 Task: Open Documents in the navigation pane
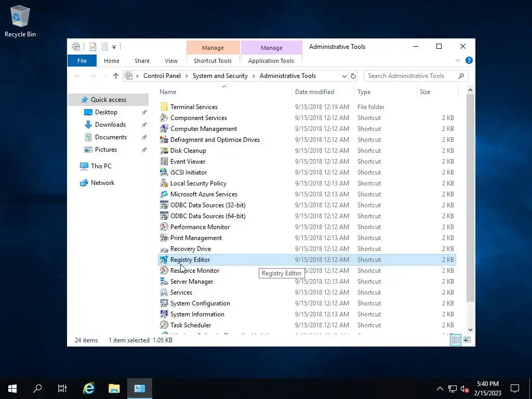pos(111,137)
